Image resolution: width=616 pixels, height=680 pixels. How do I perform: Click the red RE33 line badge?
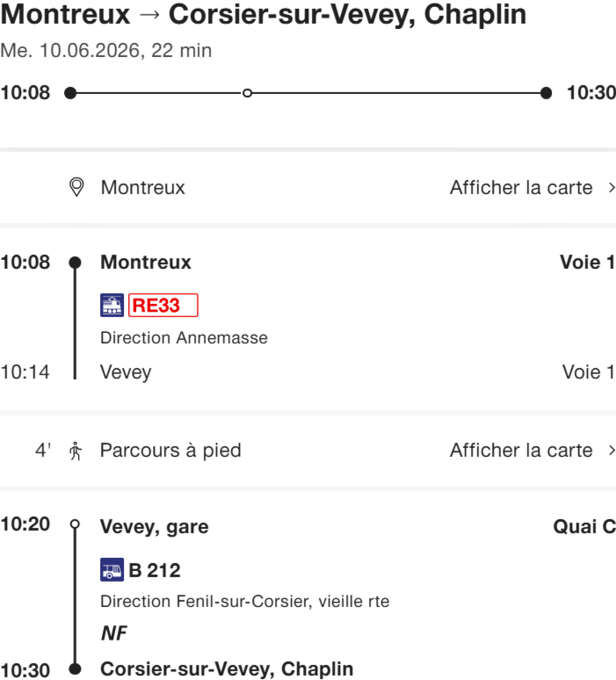pyautogui.click(x=163, y=306)
